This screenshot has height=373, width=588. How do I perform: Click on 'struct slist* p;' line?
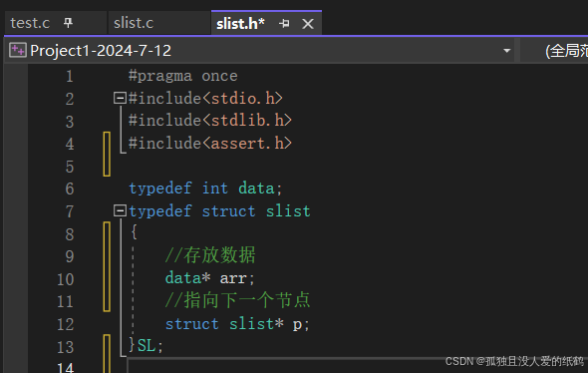[238, 324]
